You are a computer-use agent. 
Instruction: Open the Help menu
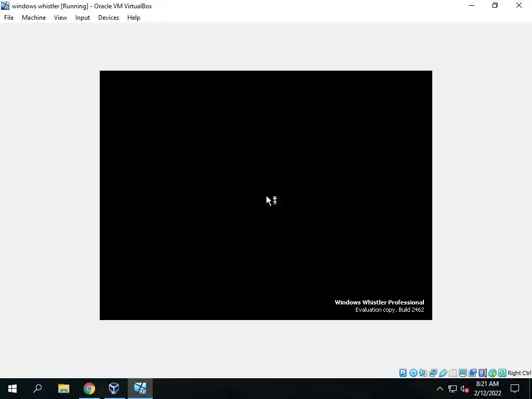(x=134, y=18)
